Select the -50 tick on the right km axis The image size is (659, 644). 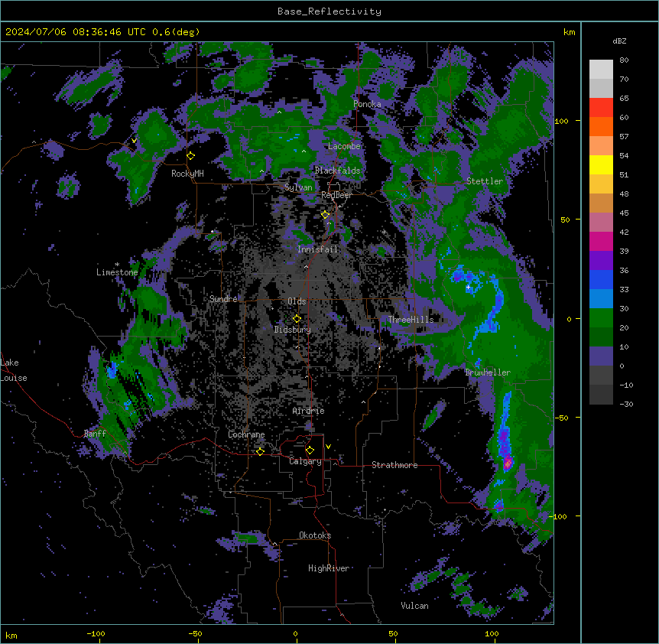561,418
